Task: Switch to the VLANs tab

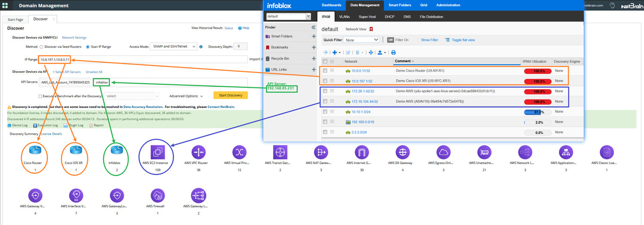Action: pos(344,17)
